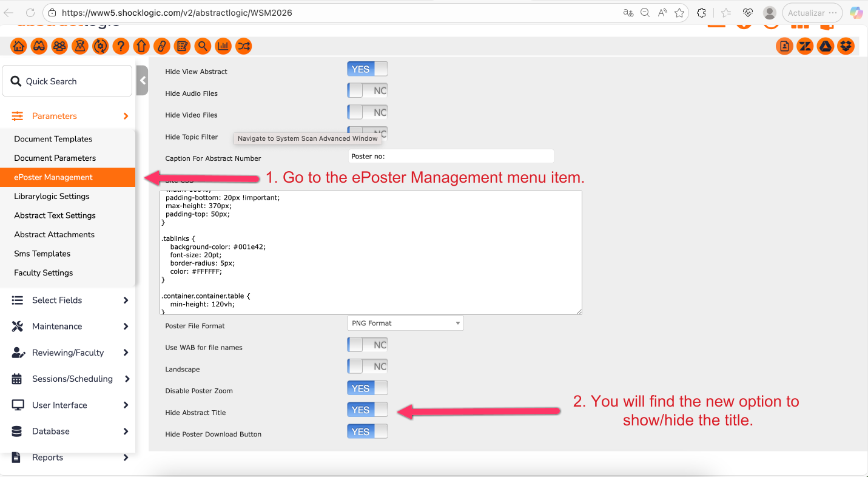The height and width of the screenshot is (477, 868).
Task: Click the Zendesk icon
Action: point(805,46)
